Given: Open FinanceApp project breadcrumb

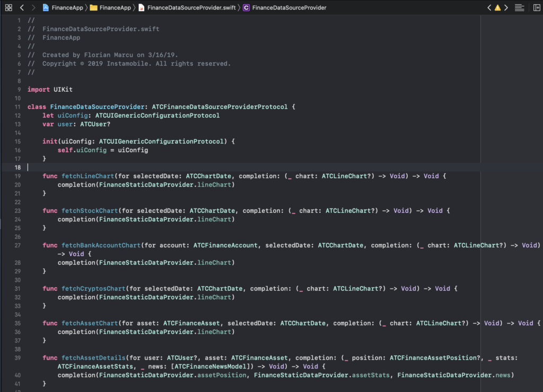Looking at the screenshot, I should coord(64,8).
